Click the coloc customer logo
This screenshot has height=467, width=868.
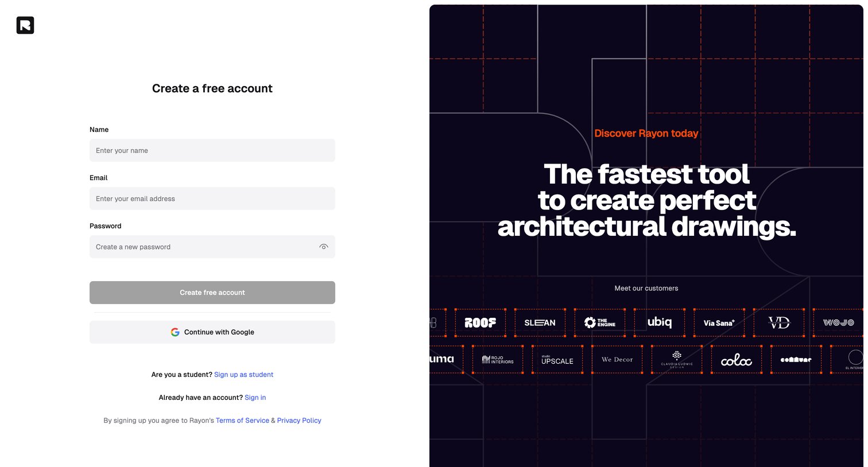737,359
